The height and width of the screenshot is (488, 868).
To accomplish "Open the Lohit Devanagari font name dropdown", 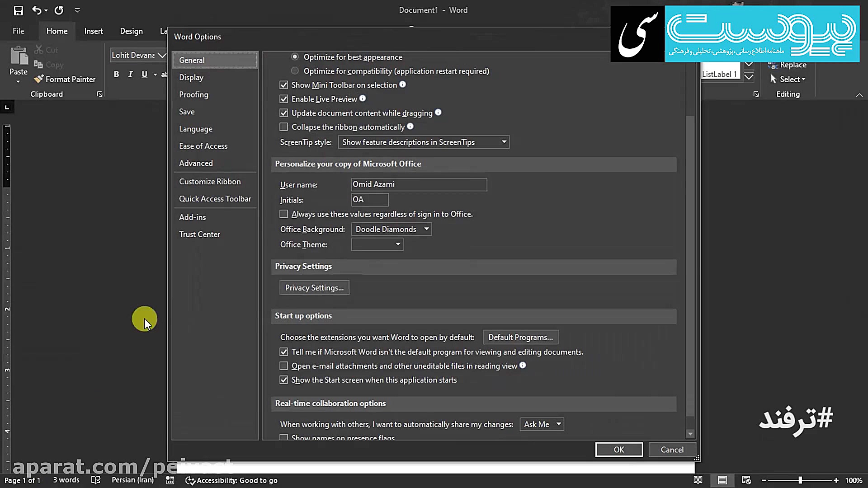I will (x=162, y=55).
